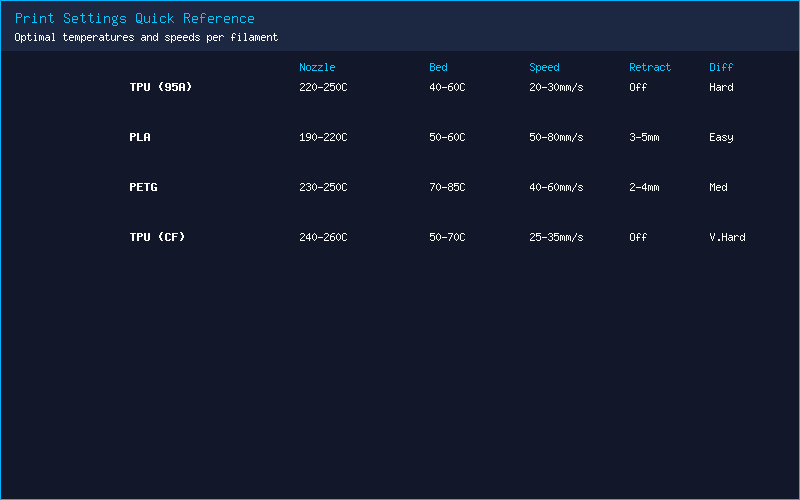Click the Retract column header

[649, 67]
